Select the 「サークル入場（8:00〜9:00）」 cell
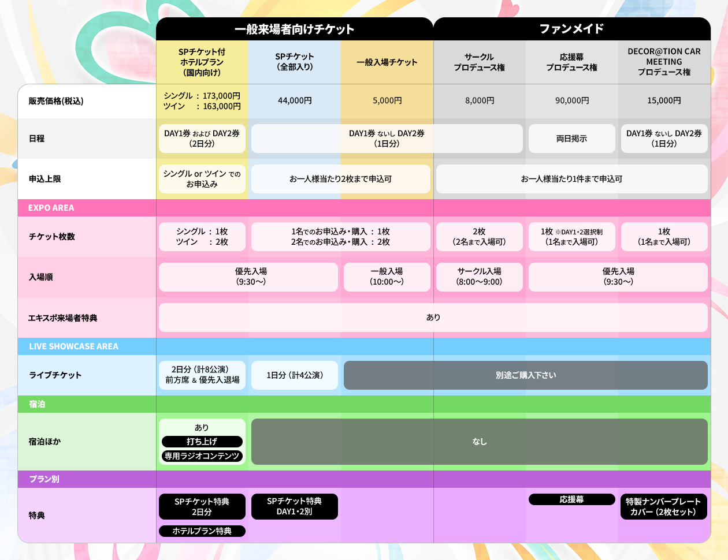 (479, 277)
